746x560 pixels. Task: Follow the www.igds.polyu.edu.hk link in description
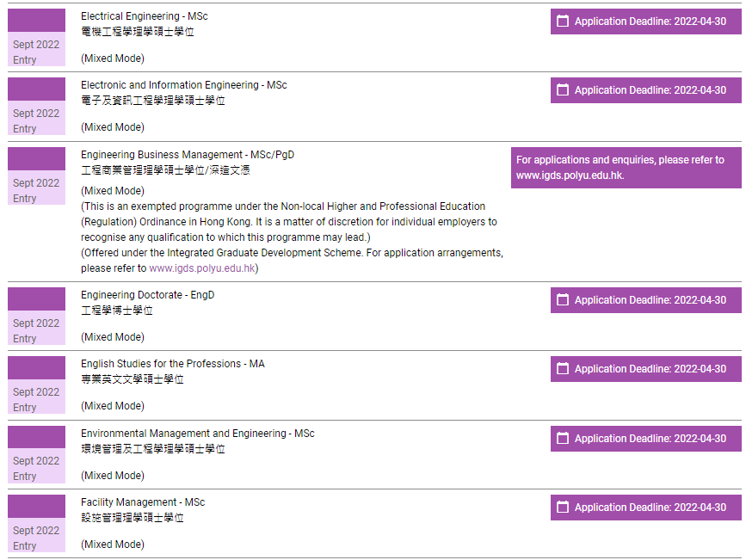tap(202, 268)
